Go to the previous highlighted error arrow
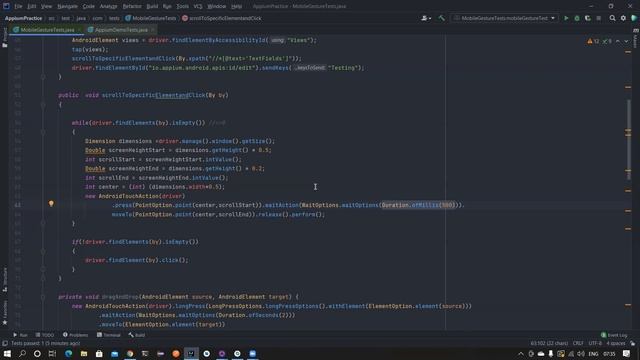The height and width of the screenshot is (360, 640). coord(618,41)
